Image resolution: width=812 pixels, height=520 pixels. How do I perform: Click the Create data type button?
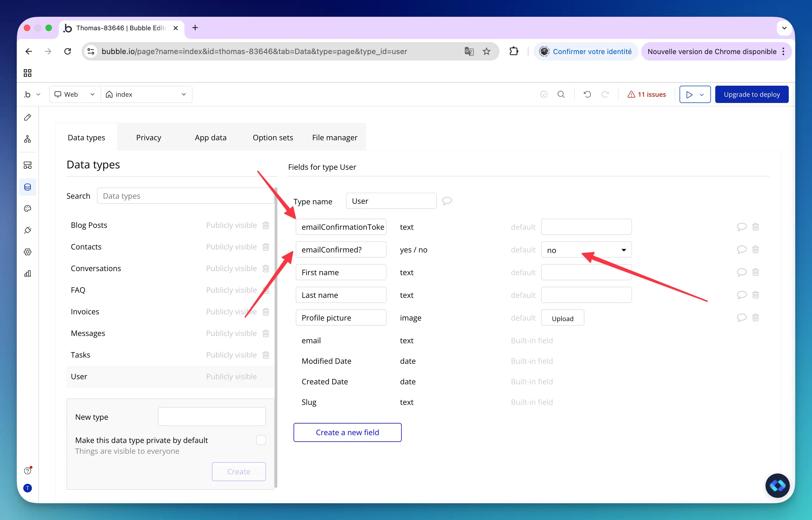239,471
